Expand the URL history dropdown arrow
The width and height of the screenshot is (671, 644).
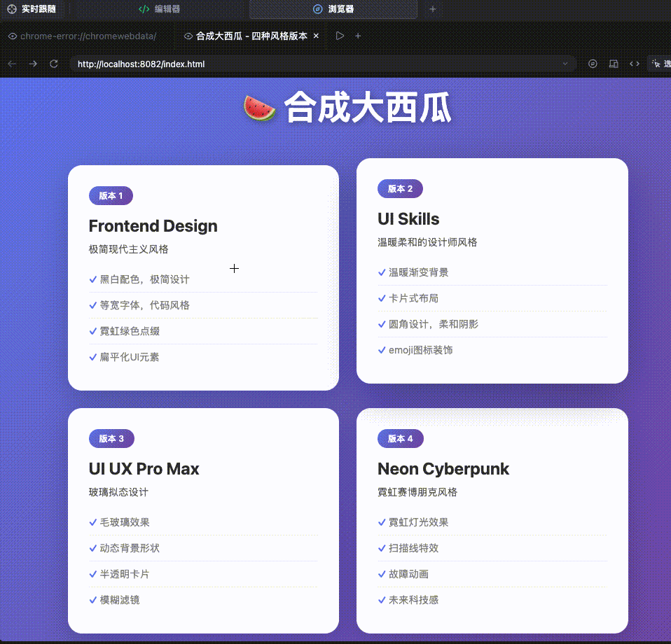[x=565, y=64]
